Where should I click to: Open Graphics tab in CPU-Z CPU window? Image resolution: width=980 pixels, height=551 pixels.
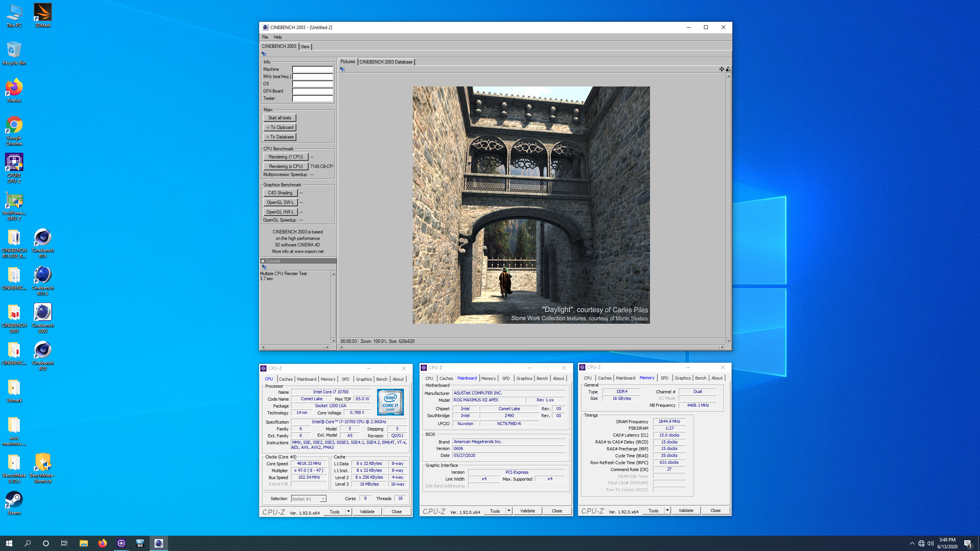point(364,379)
